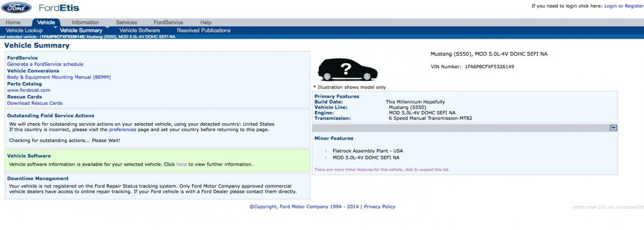644x230 pixels.
Task: Open the Help tab
Action: pos(206,22)
